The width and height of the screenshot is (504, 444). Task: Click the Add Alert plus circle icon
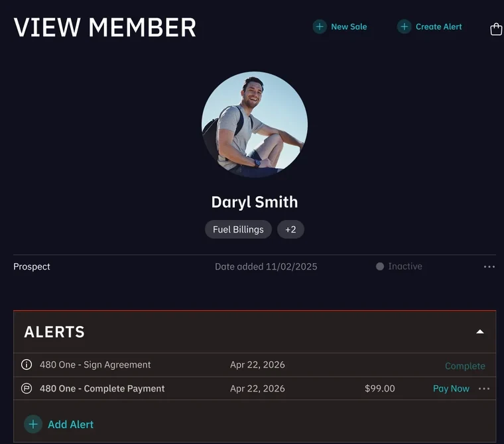pos(33,424)
